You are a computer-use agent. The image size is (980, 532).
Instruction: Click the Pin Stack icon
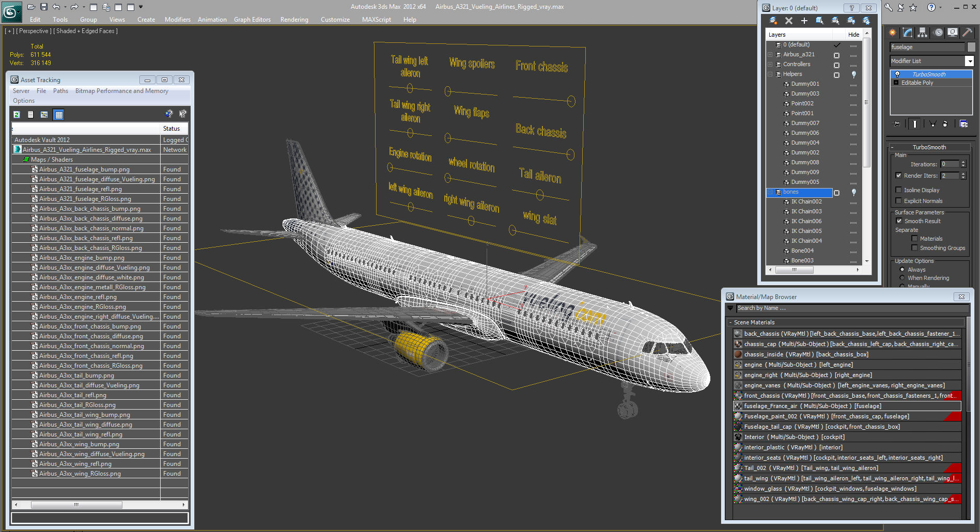[x=897, y=124]
